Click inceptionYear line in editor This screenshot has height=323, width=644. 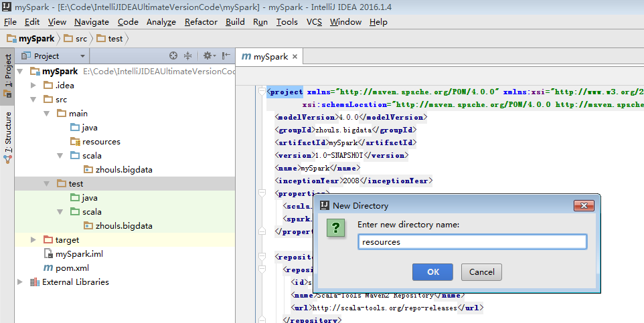click(353, 181)
